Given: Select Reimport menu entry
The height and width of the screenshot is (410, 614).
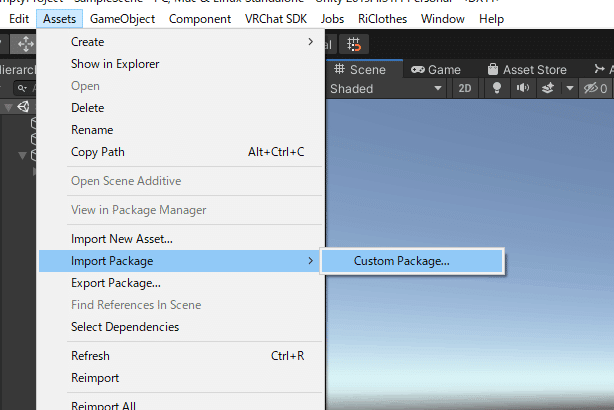Looking at the screenshot, I should [182, 377].
